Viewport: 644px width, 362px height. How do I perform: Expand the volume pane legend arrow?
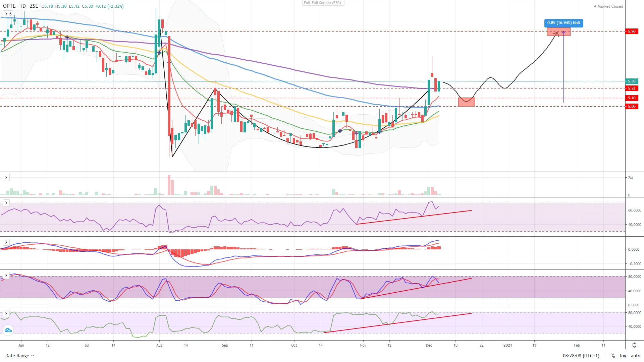point(6,177)
